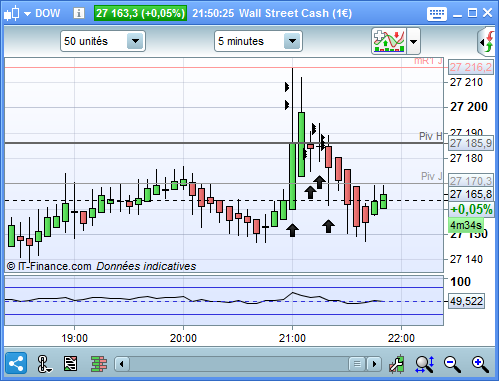499x381 pixels.
Task: Click the scroll left arrow of chart scrollbar
Action: 122,364
